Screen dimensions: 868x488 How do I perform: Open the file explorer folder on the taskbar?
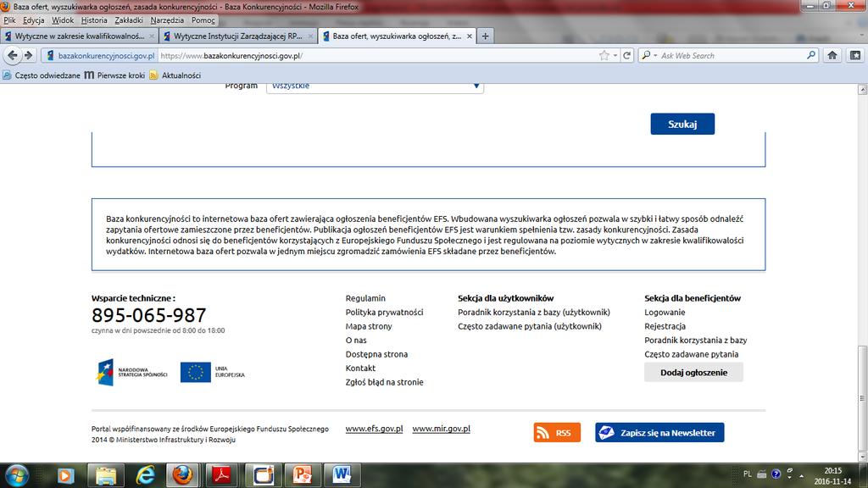[x=105, y=475]
